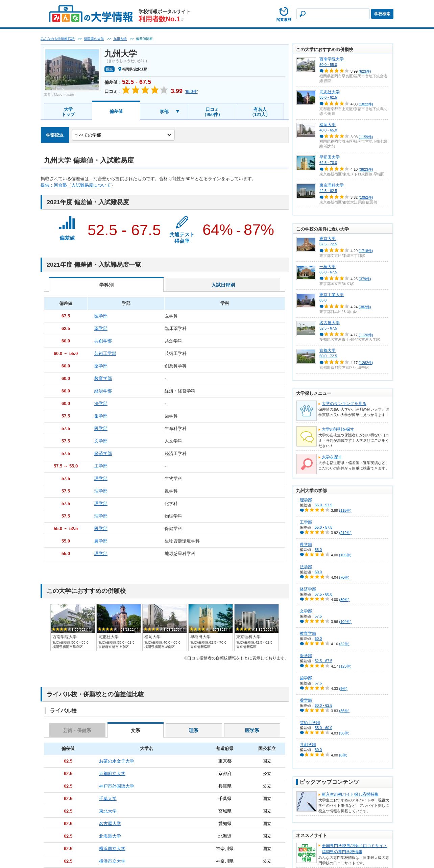Open the 法学部 link in table

(x=101, y=403)
